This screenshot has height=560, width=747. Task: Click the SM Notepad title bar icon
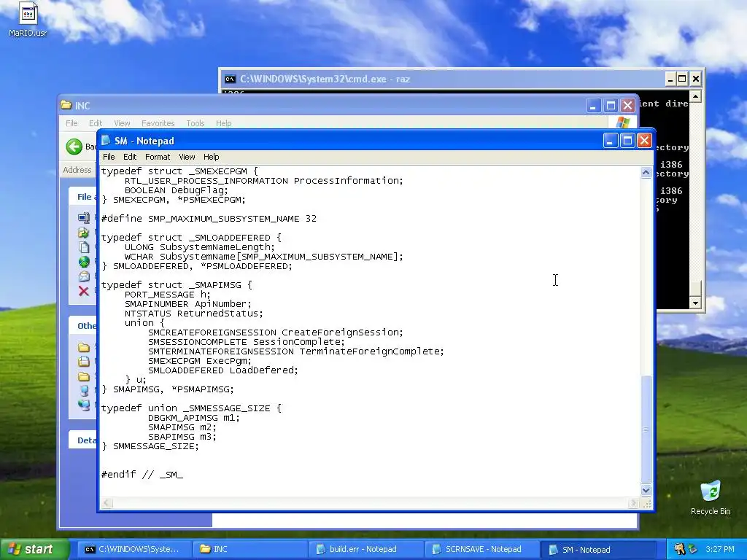click(106, 140)
